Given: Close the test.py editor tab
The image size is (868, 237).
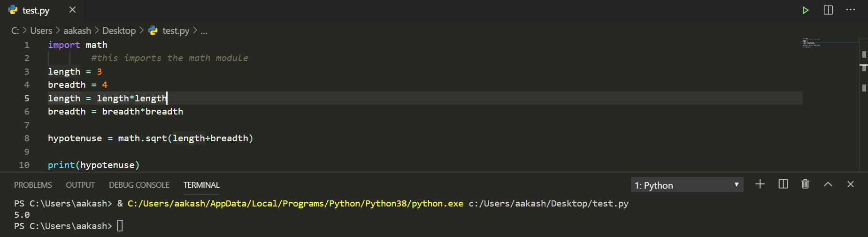Looking at the screenshot, I should point(72,10).
